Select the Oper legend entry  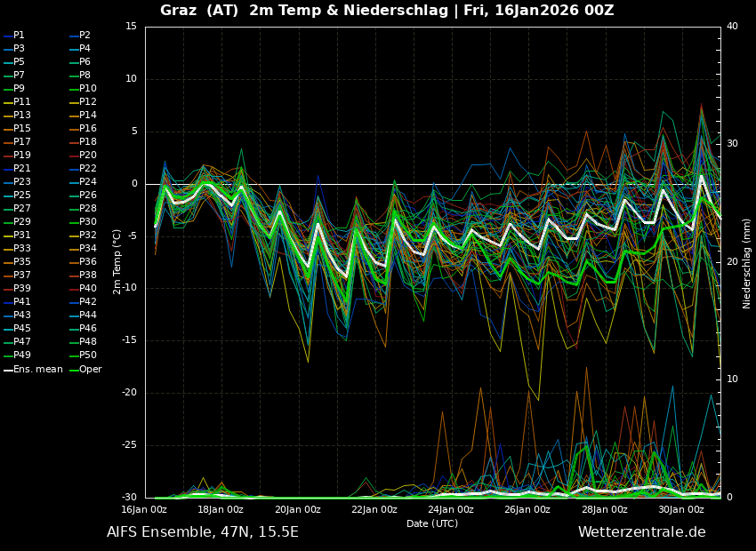[85, 370]
